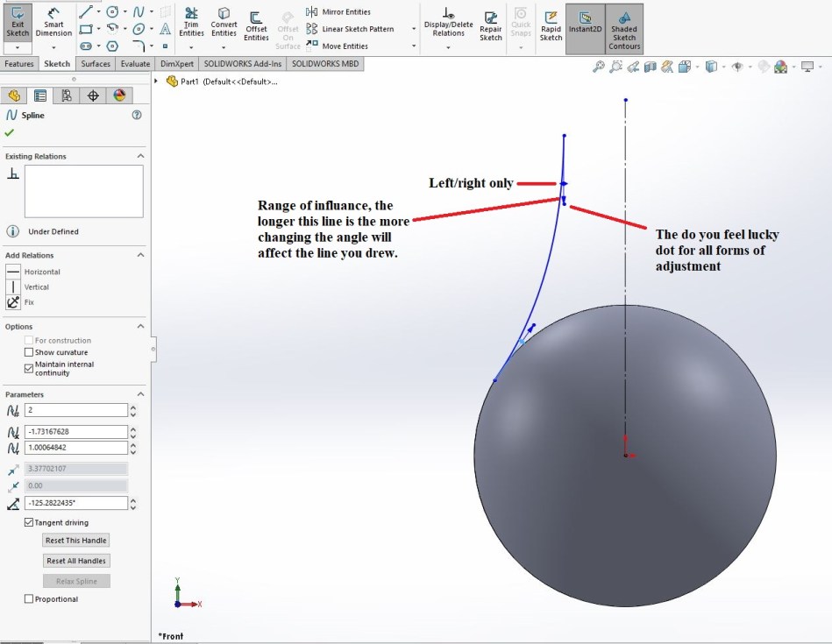Enable the Proportional checkbox

[29, 599]
